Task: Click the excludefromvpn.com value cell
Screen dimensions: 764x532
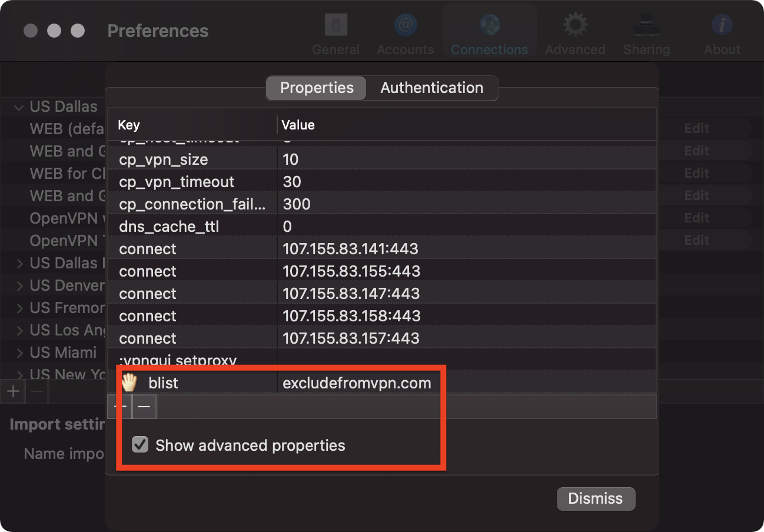Action: pos(357,384)
